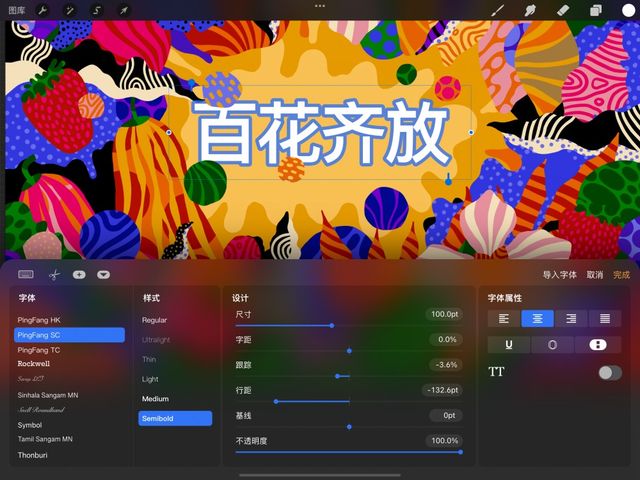This screenshot has width=640, height=480.
Task: Activate the Transform arrow tool
Action: [124, 10]
